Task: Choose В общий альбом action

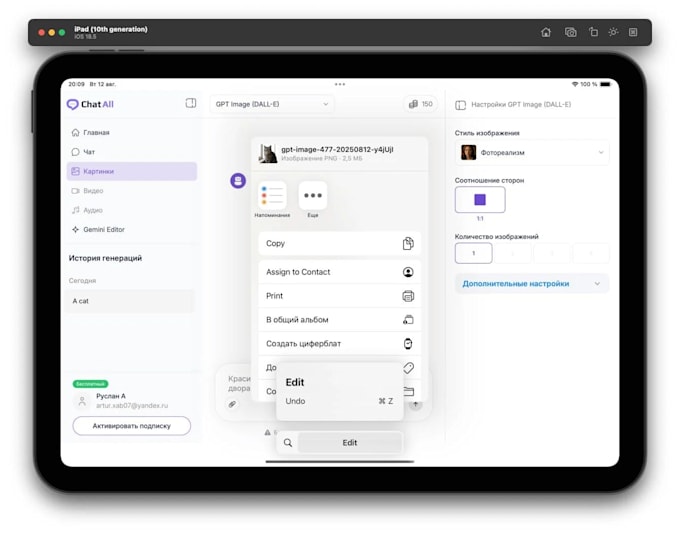Action: pyautogui.click(x=340, y=320)
